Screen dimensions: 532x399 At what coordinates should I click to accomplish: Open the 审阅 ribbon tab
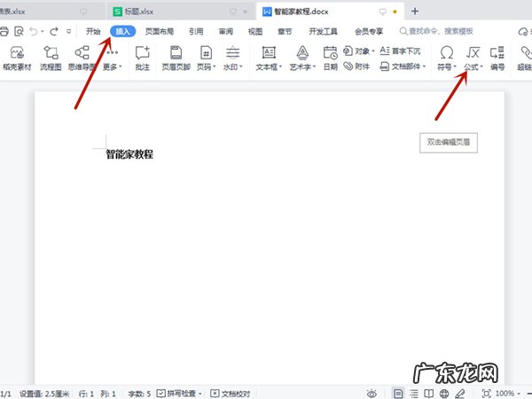pyautogui.click(x=226, y=32)
